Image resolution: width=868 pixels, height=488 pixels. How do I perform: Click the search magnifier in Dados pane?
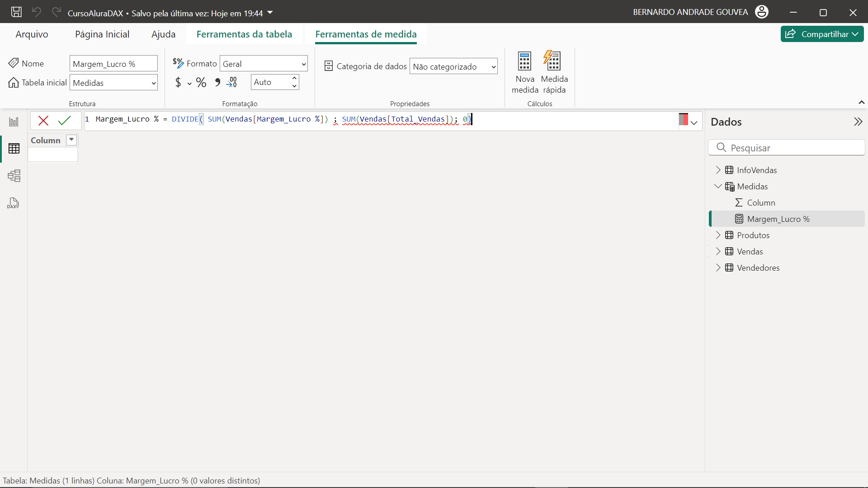(x=722, y=148)
